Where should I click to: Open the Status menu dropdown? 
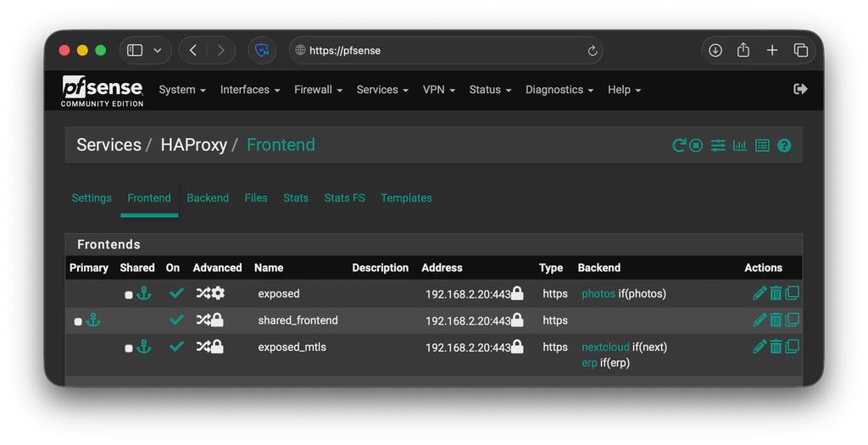491,90
